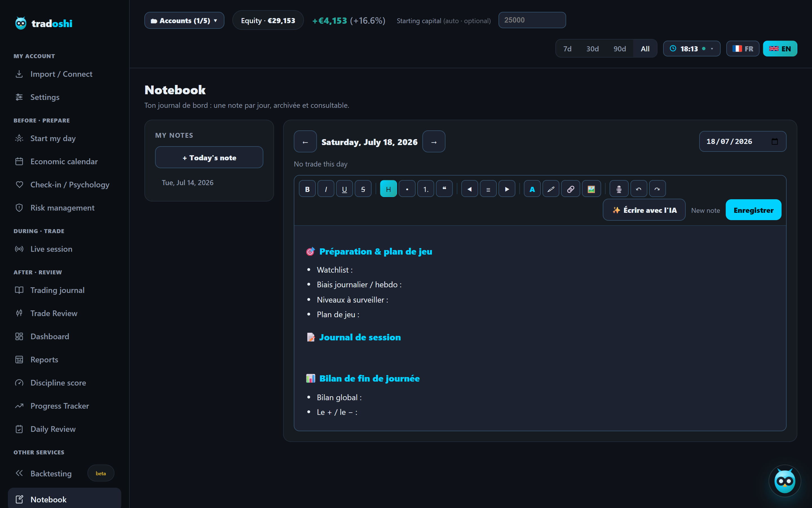Open the 18:13 clock dropdown
Image resolution: width=812 pixels, height=508 pixels.
click(x=692, y=49)
